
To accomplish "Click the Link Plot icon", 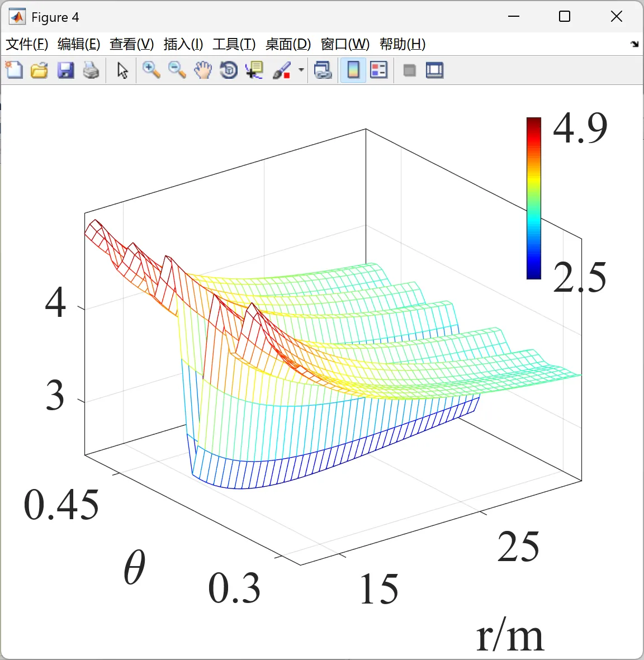I will (323, 70).
